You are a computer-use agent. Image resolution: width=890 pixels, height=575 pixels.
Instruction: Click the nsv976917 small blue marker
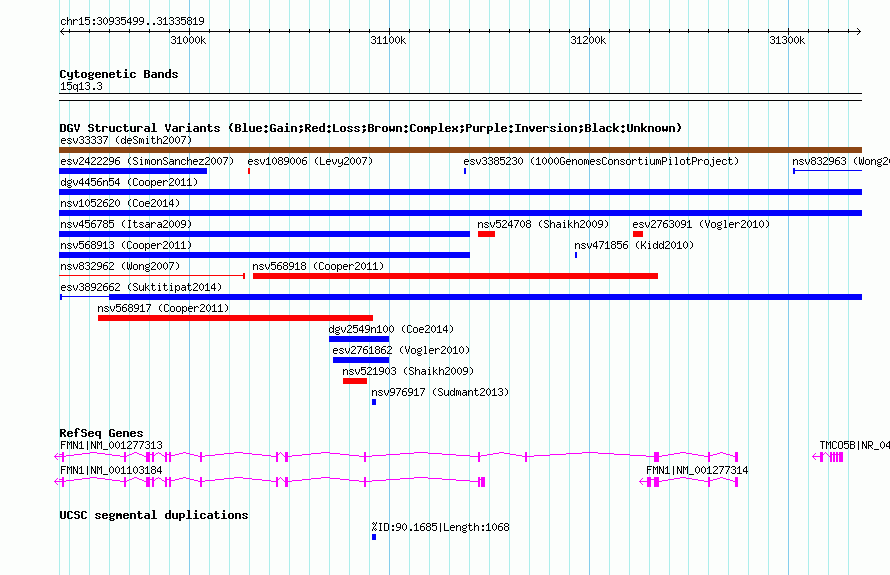point(374,402)
